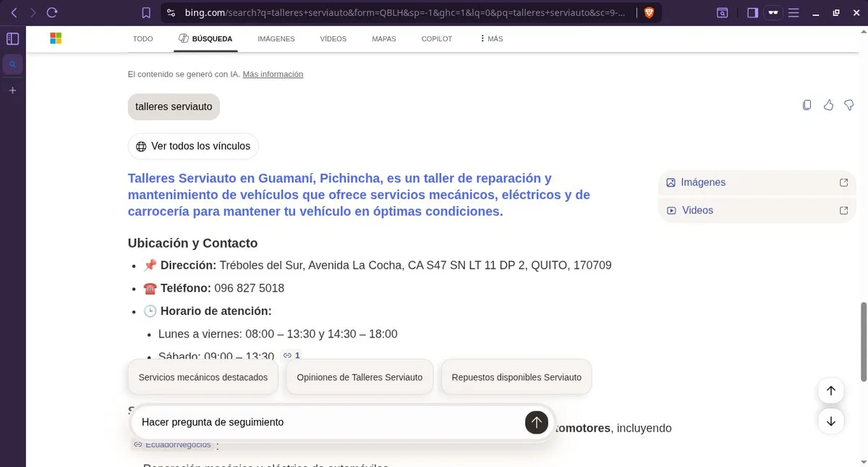868x467 pixels.
Task: Choose Opiniones de Talleres Serviauto suggestion
Action: point(359,377)
